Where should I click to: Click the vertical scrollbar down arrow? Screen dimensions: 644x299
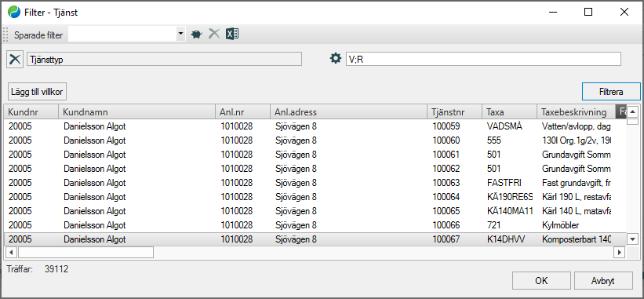(x=632, y=239)
